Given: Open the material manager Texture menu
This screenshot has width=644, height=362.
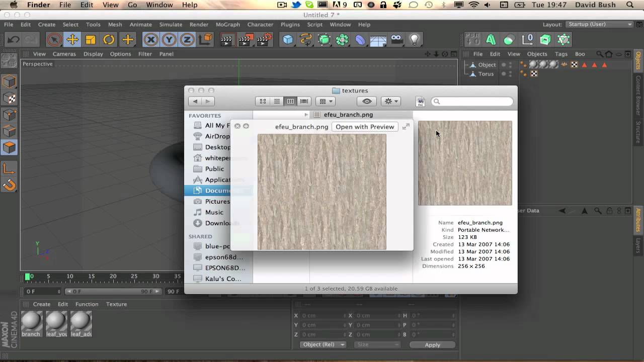Looking at the screenshot, I should [116, 304].
